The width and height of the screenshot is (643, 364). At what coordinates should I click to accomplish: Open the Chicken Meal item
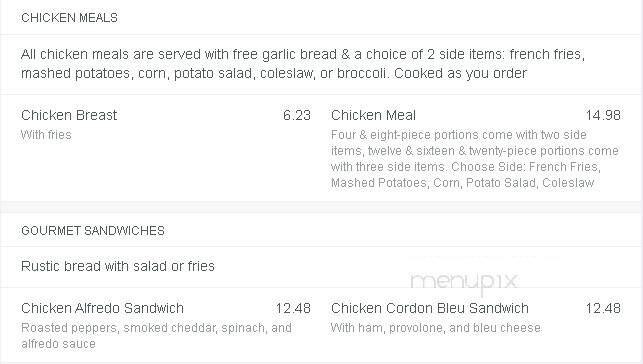point(373,115)
